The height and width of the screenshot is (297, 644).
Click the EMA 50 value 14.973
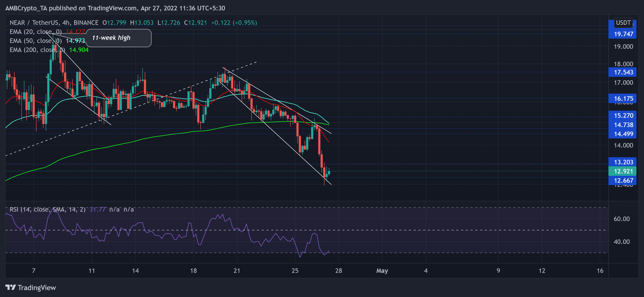point(76,41)
